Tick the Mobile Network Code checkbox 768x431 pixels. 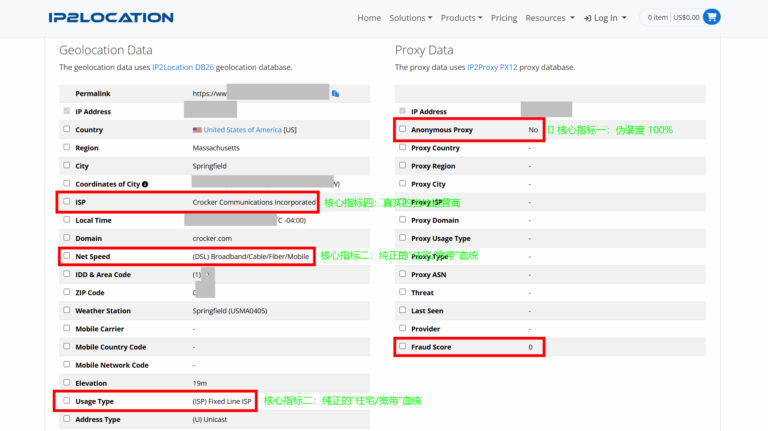[x=67, y=364]
